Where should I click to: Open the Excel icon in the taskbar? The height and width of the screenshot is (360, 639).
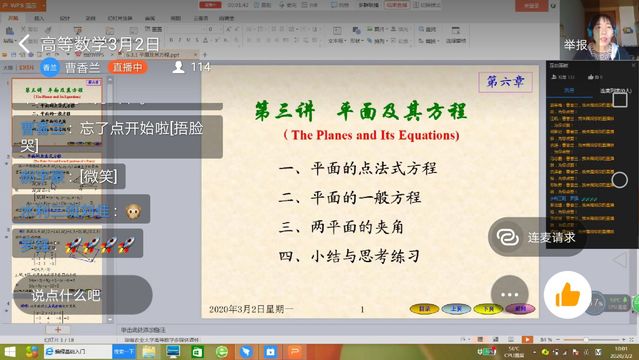198,351
